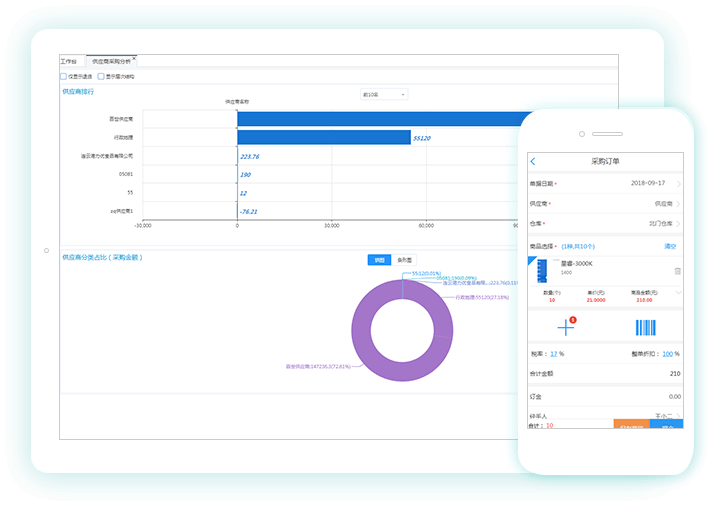The image size is (707, 506).
Task: Select the 饼图 chart view button
Action: (380, 260)
